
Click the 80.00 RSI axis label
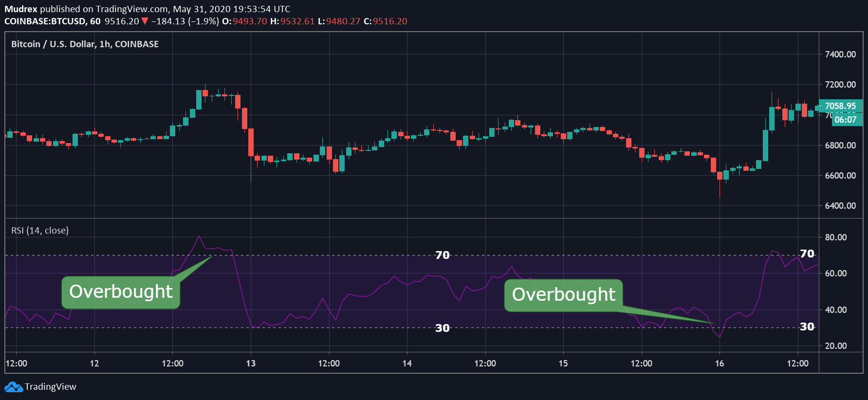point(836,237)
